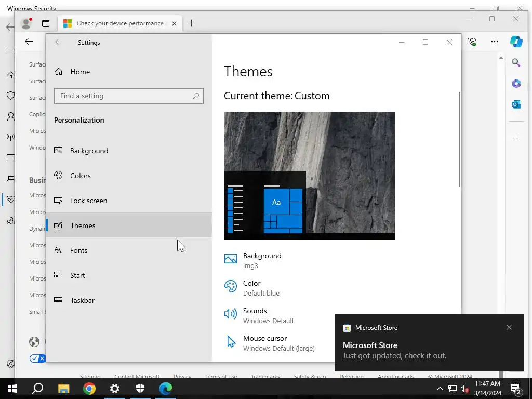This screenshot has width=532, height=399.
Task: Open Edge Settings and more menu
Action: 495,42
